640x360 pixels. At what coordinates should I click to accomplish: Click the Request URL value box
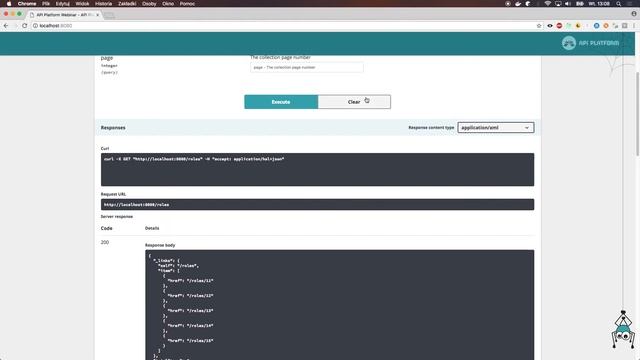click(x=317, y=204)
